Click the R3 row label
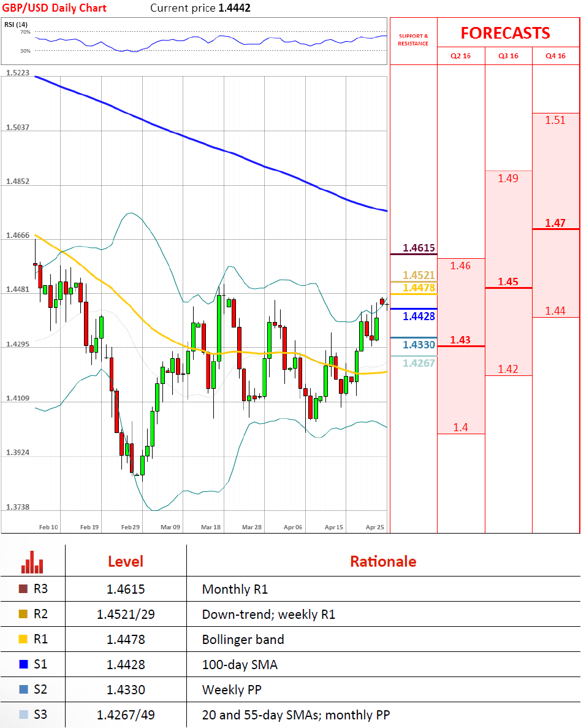Image resolution: width=581 pixels, height=728 pixels. (41, 589)
